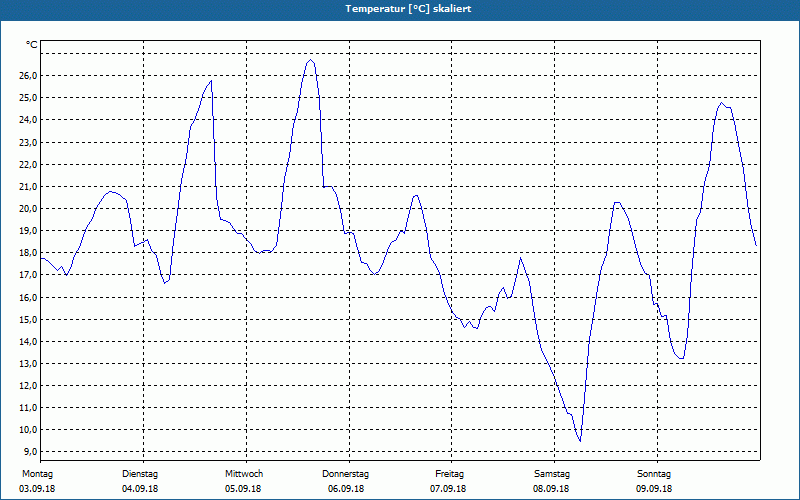The width and height of the screenshot is (800, 500).
Task: Click the date 04.09.18
Action: click(140, 489)
